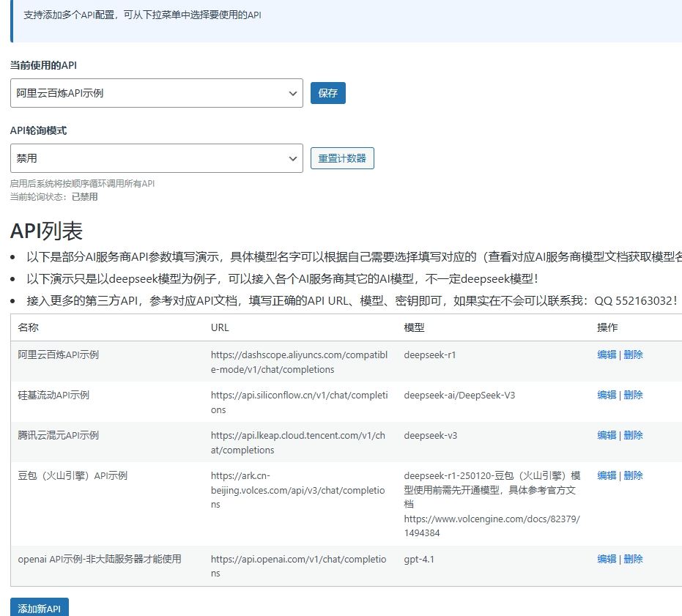Click the 以下是部分AI服务商API参数填写演示 bullet
The width and height of the screenshot is (682, 616).
point(354,256)
